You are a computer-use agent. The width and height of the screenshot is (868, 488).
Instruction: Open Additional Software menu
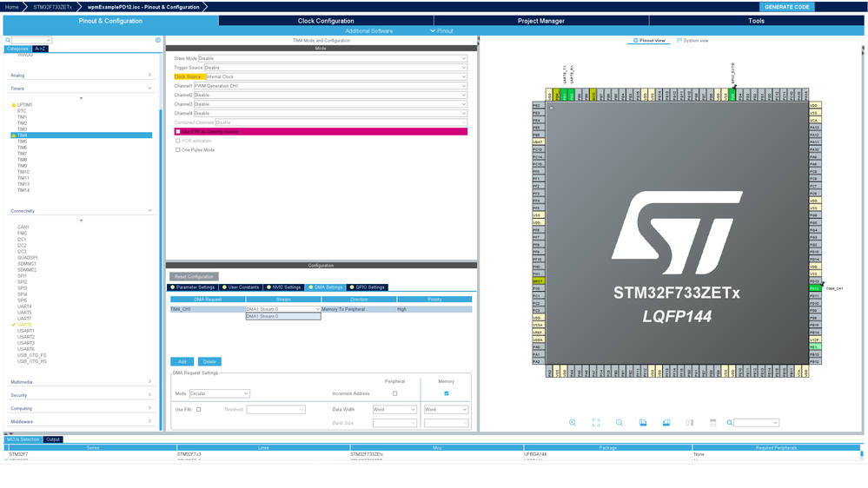coord(368,31)
